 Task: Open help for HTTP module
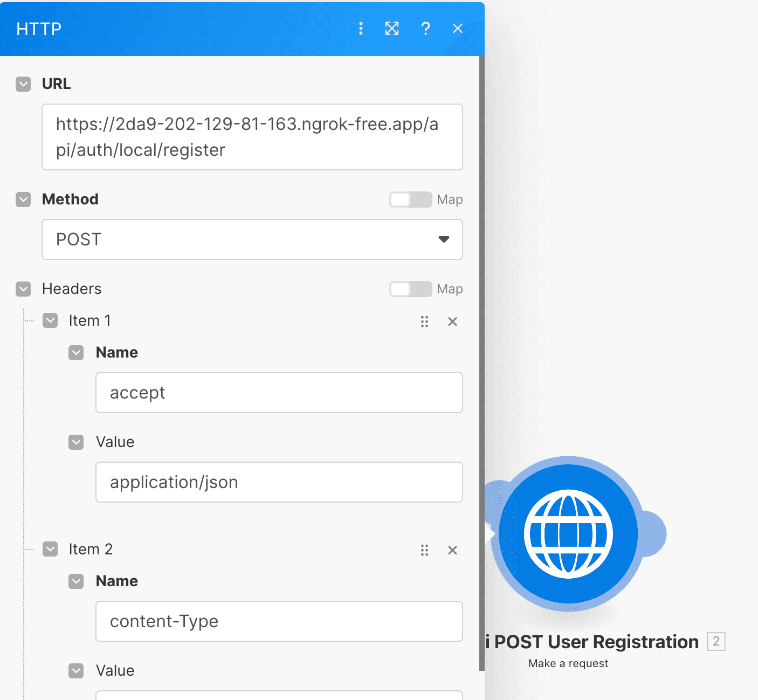pyautogui.click(x=425, y=29)
